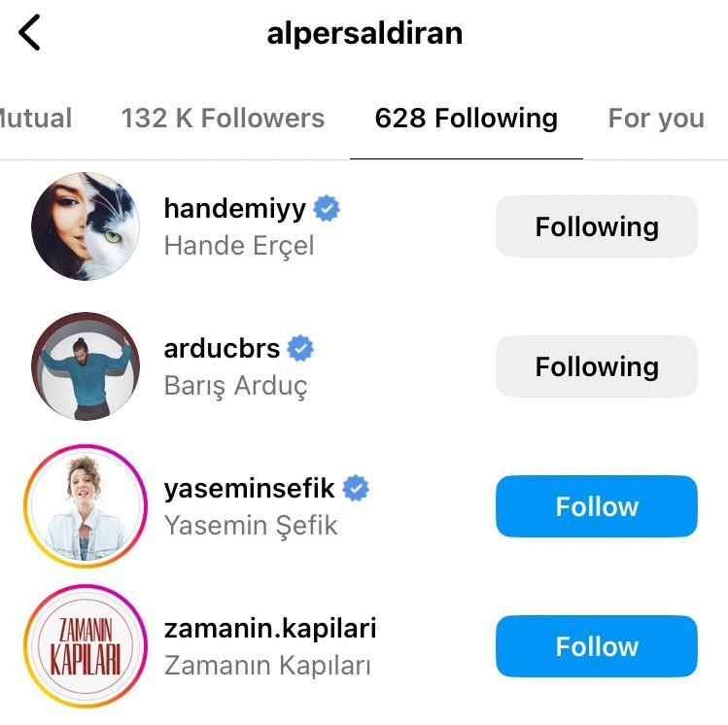Open handemiyy username link
Screen dimensions: 728x725
coord(235,208)
